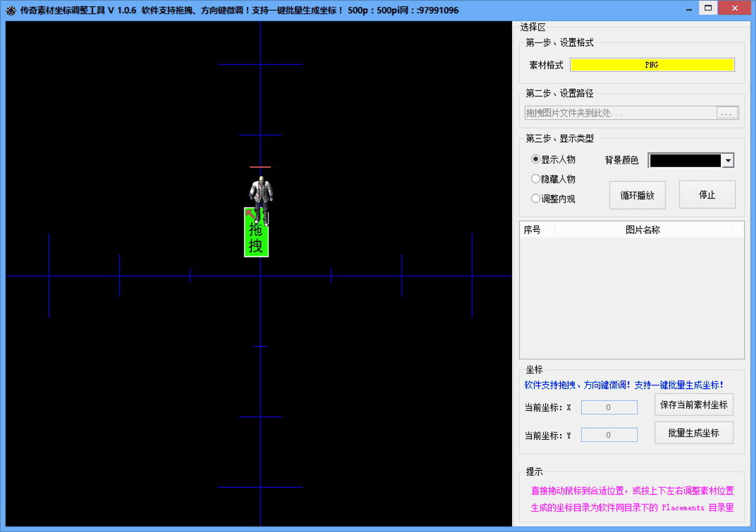
Task: Click the 当前坐标 X value field
Action: [x=609, y=407]
